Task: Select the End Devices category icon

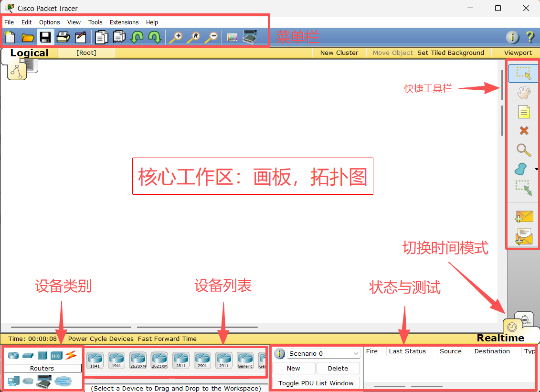Action: coord(14,381)
